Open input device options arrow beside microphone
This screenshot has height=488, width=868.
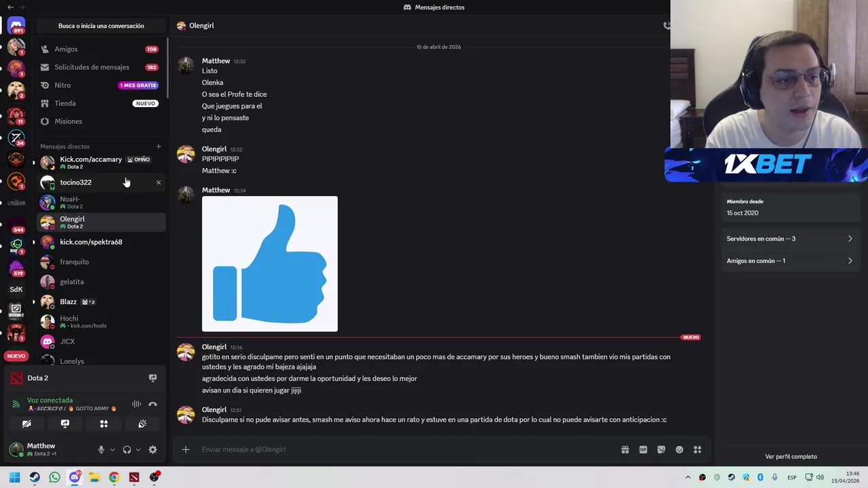pyautogui.click(x=113, y=449)
